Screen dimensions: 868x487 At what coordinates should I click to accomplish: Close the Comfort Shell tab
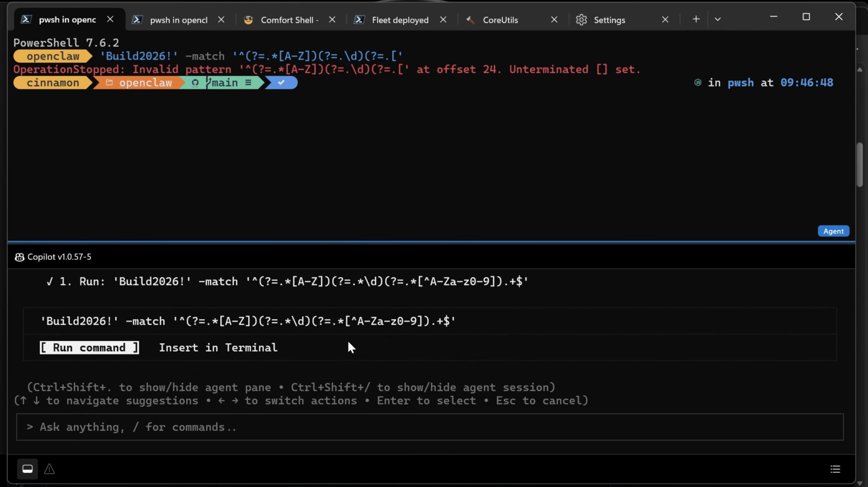[x=332, y=20]
